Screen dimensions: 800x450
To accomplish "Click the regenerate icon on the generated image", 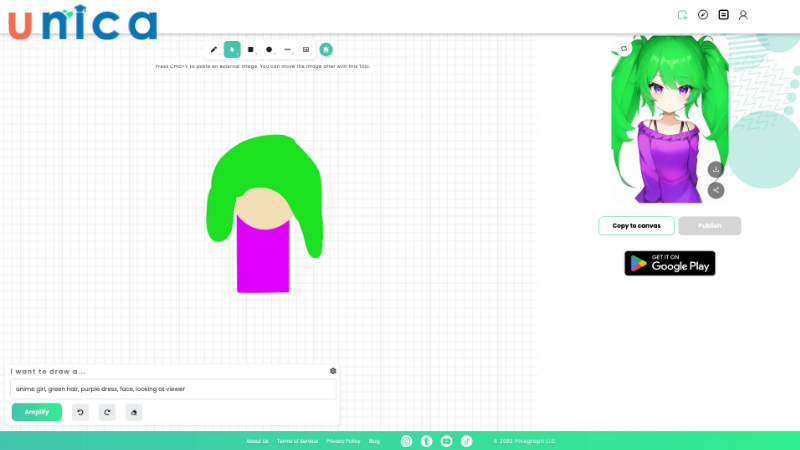I will (x=624, y=48).
